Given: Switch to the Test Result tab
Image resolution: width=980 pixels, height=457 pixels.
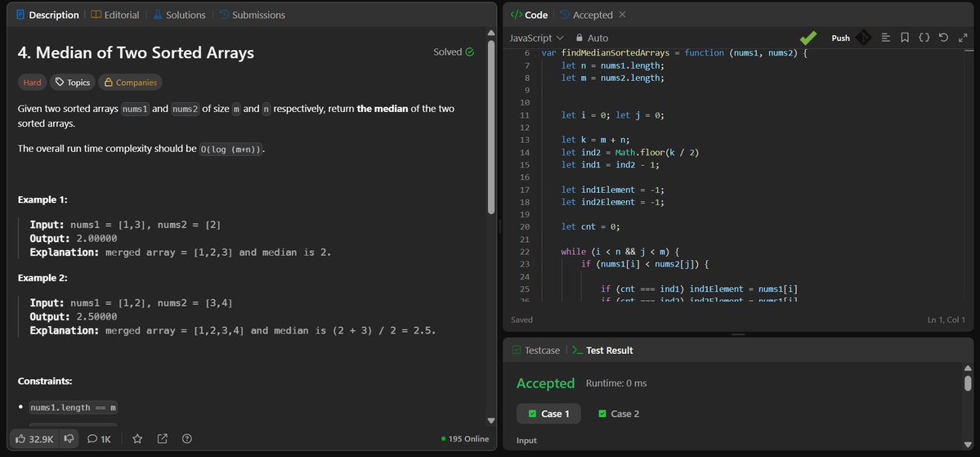Looking at the screenshot, I should 602,350.
